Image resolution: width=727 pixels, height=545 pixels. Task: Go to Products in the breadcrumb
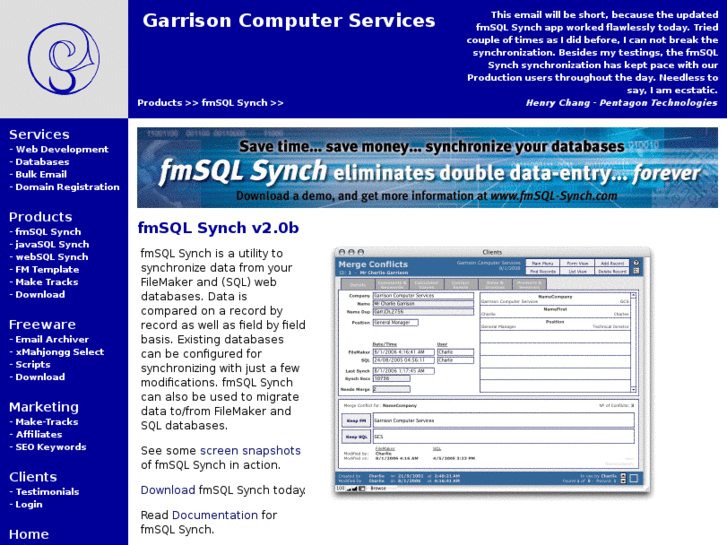point(159,103)
